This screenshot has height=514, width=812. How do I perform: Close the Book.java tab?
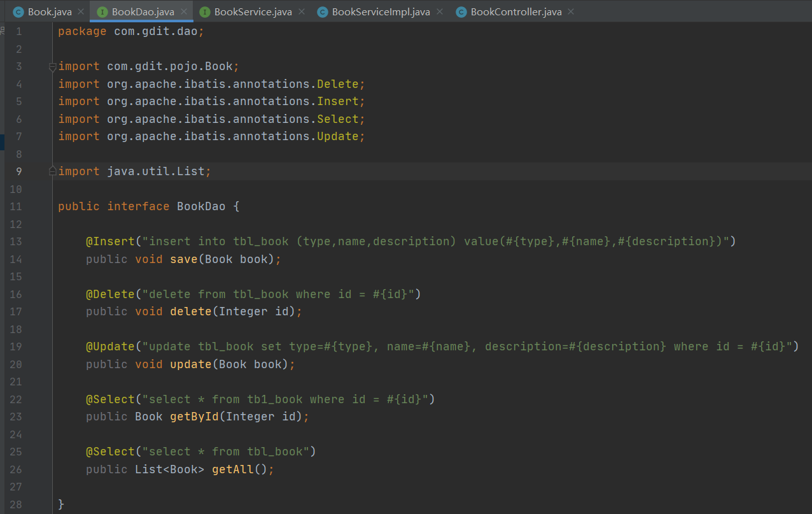click(80, 12)
